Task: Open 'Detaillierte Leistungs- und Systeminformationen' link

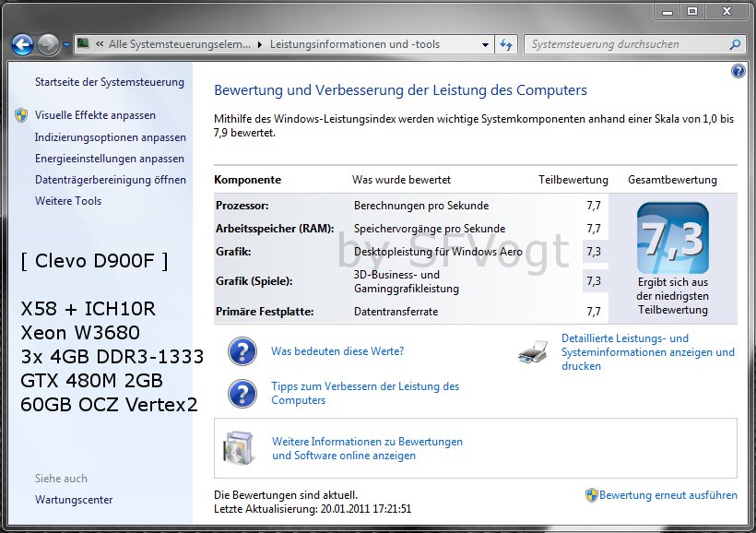Action: (648, 352)
